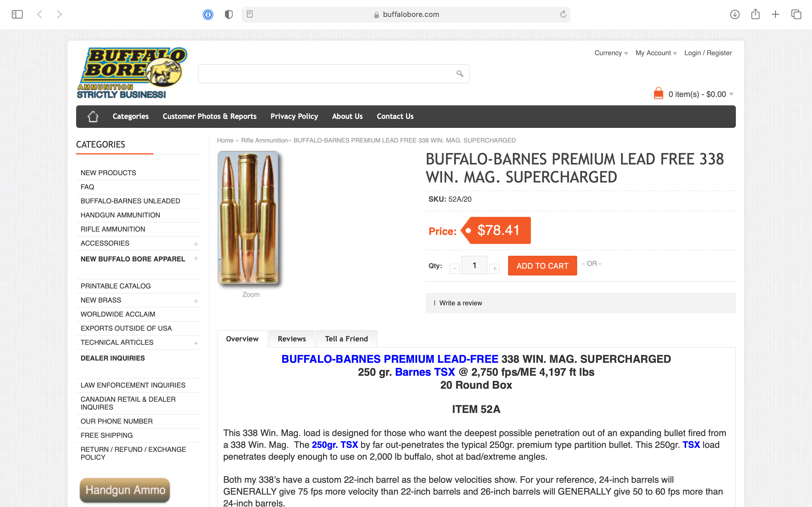Screen dimensions: 812x507
Task: Click the 1Password extension icon
Action: (x=208, y=14)
